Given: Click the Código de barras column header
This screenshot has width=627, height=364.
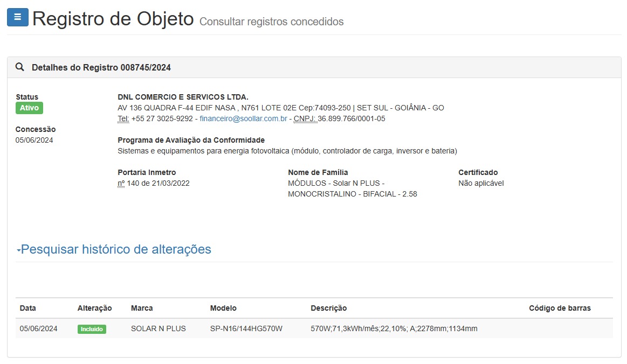Looking at the screenshot, I should [x=560, y=308].
